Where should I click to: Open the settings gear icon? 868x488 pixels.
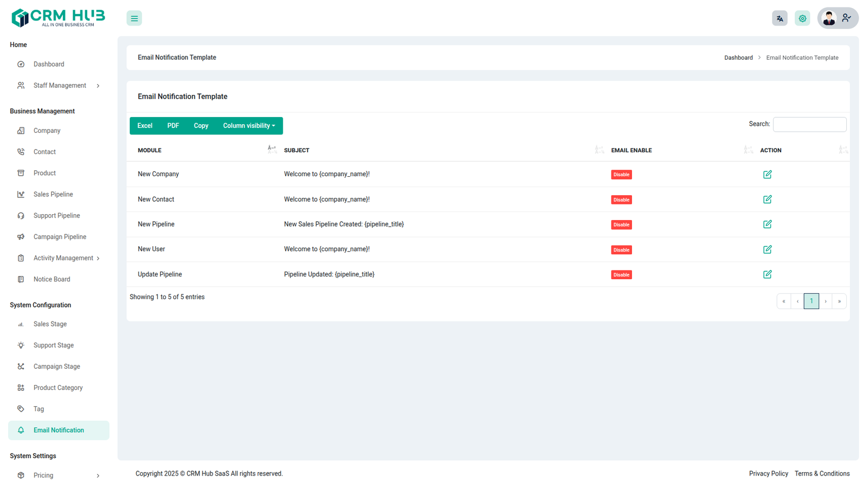click(802, 18)
